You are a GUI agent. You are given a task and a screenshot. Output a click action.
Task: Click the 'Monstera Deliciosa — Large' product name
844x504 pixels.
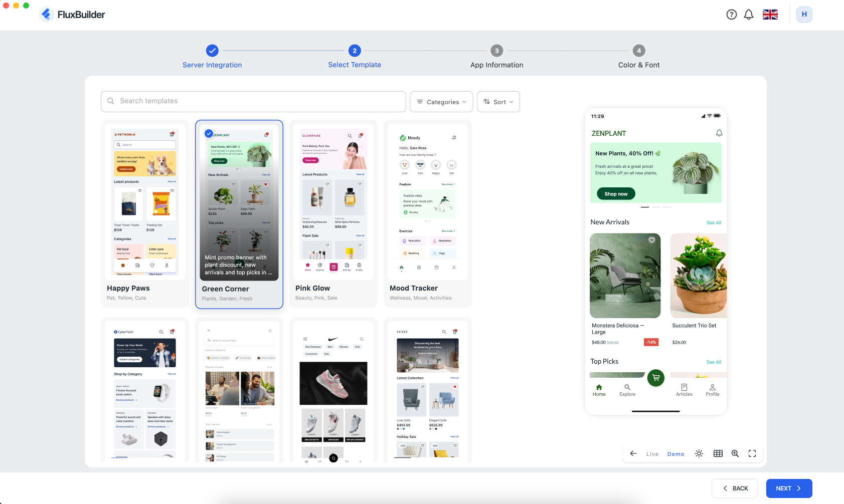coord(618,329)
